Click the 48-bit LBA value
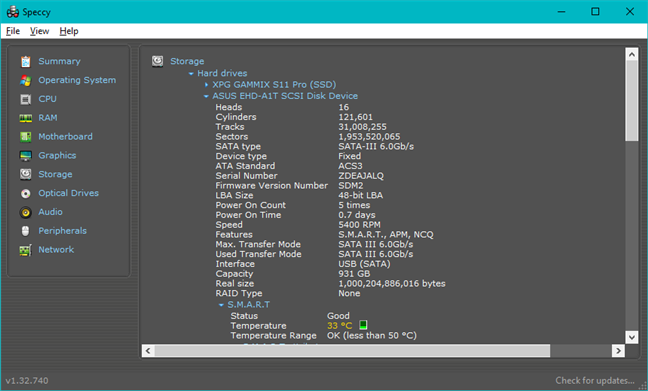The width and height of the screenshot is (648, 391). (361, 195)
